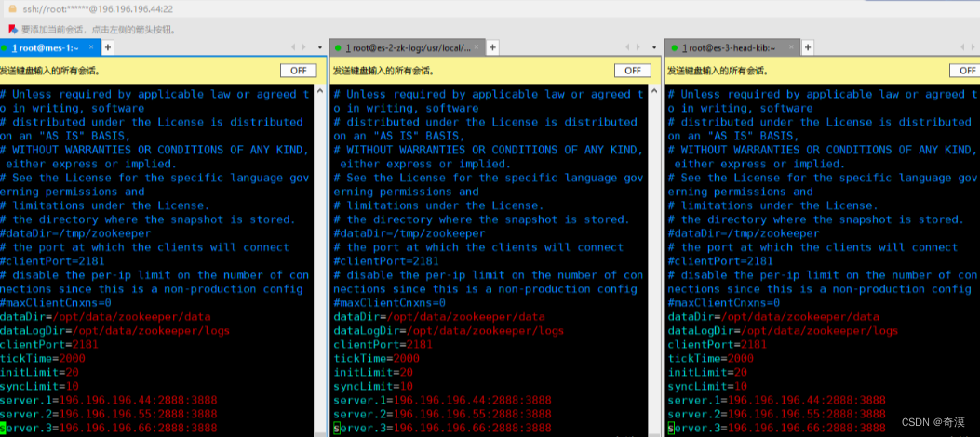Screen dimensions: 980x437
Task: Click #dataDir=/tmp/zookeeper comment in first pane
Action: [x=75, y=233]
